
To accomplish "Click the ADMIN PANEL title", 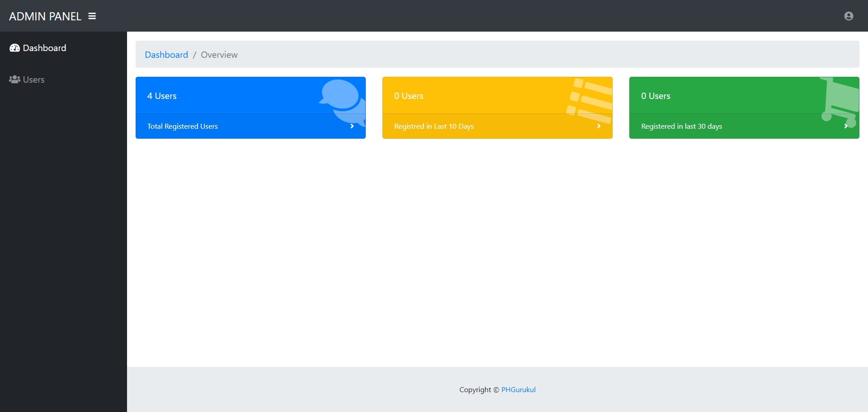I will click(x=45, y=16).
